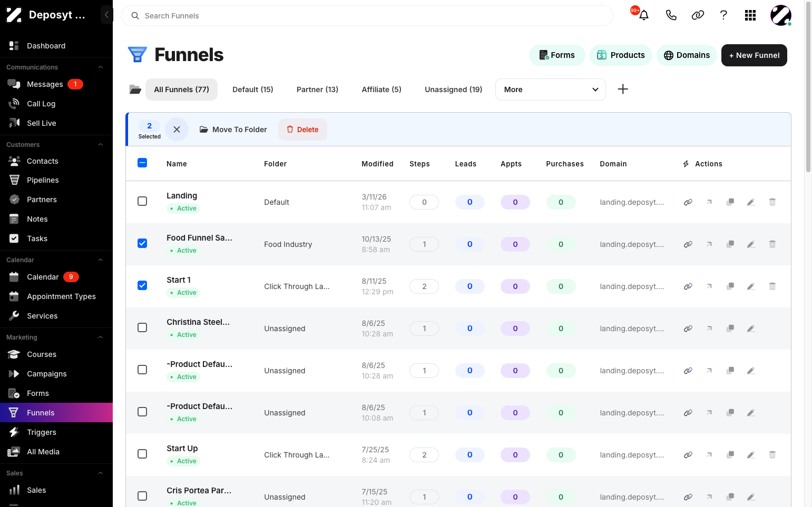Collapse the Marketing section

pyautogui.click(x=100, y=337)
